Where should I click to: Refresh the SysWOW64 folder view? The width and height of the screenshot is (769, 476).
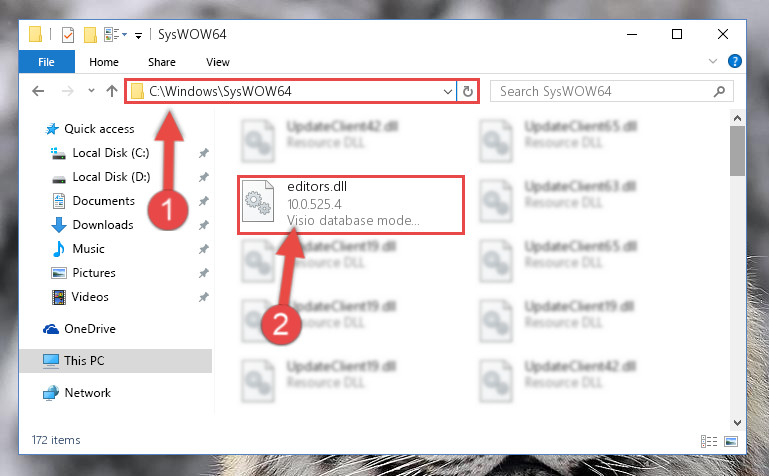(x=468, y=92)
